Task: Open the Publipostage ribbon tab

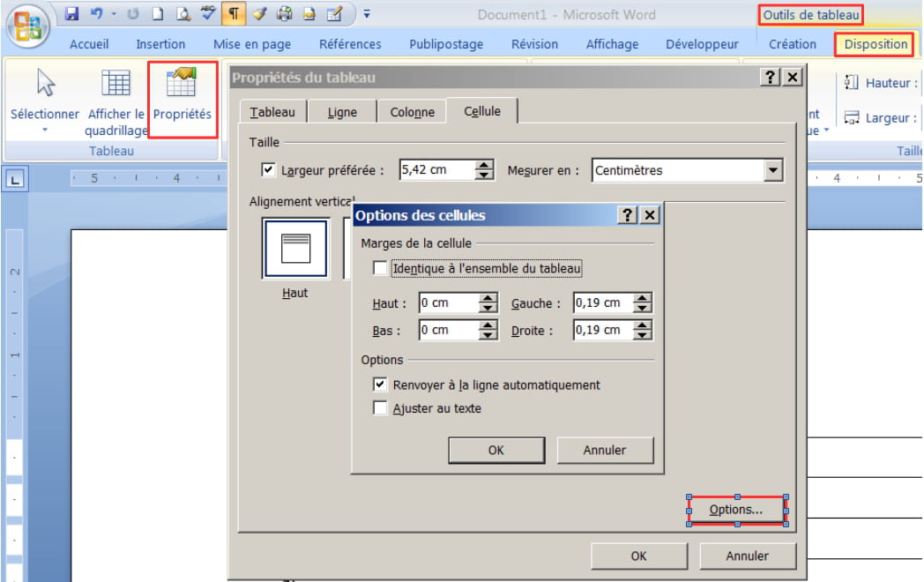Action: [x=446, y=44]
